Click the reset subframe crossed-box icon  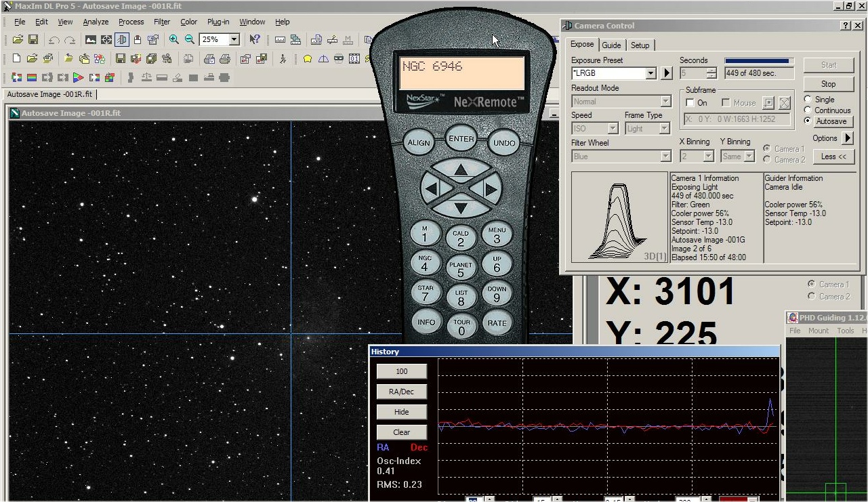click(784, 103)
